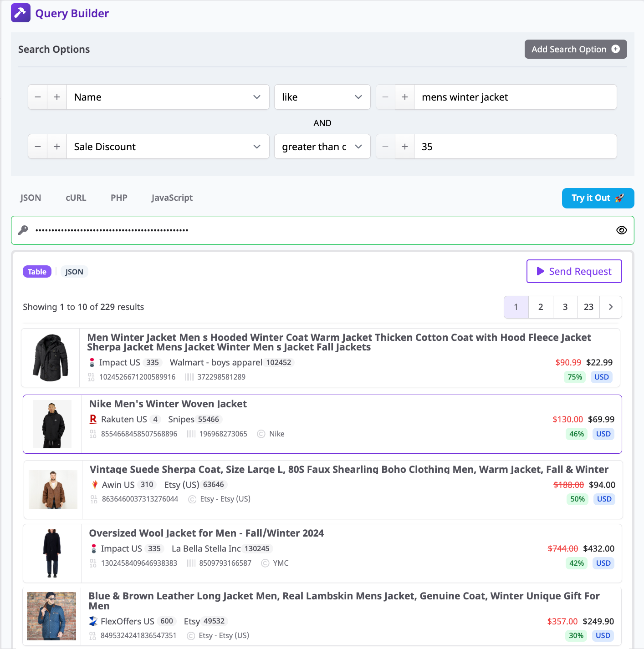The image size is (644, 649).
Task: Click the value field containing 35
Action: [516, 147]
